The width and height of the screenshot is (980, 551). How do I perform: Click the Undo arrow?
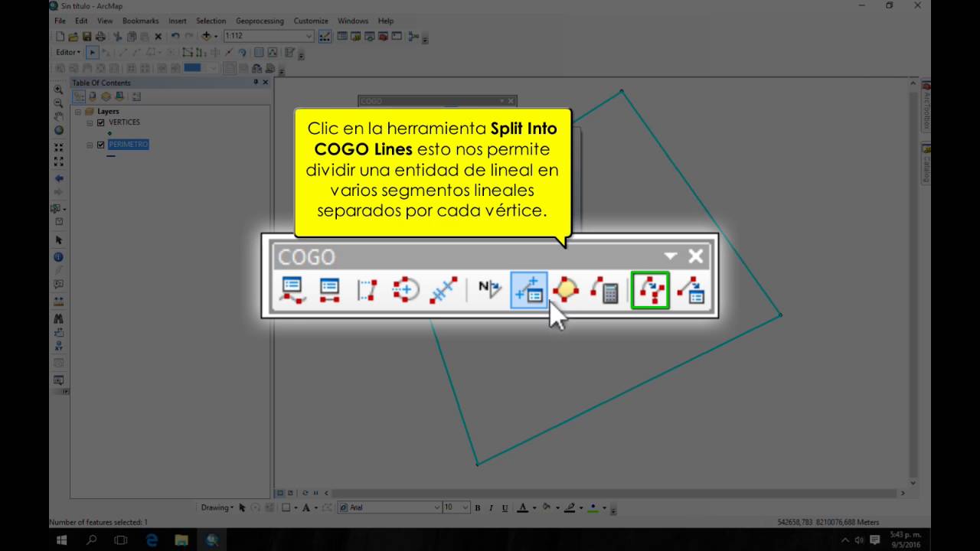[x=175, y=36]
